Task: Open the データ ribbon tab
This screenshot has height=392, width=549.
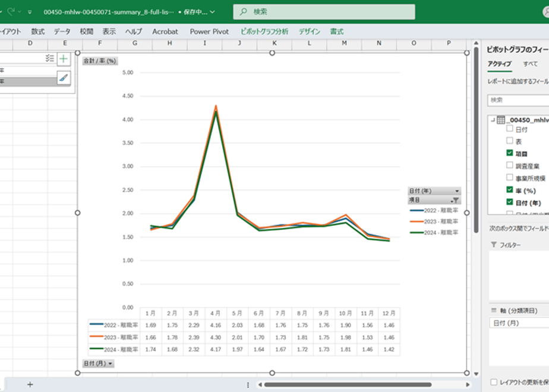Action: 62,31
